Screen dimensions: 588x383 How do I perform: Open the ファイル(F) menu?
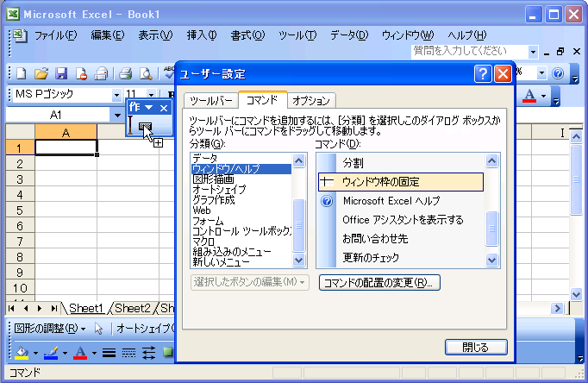55,35
